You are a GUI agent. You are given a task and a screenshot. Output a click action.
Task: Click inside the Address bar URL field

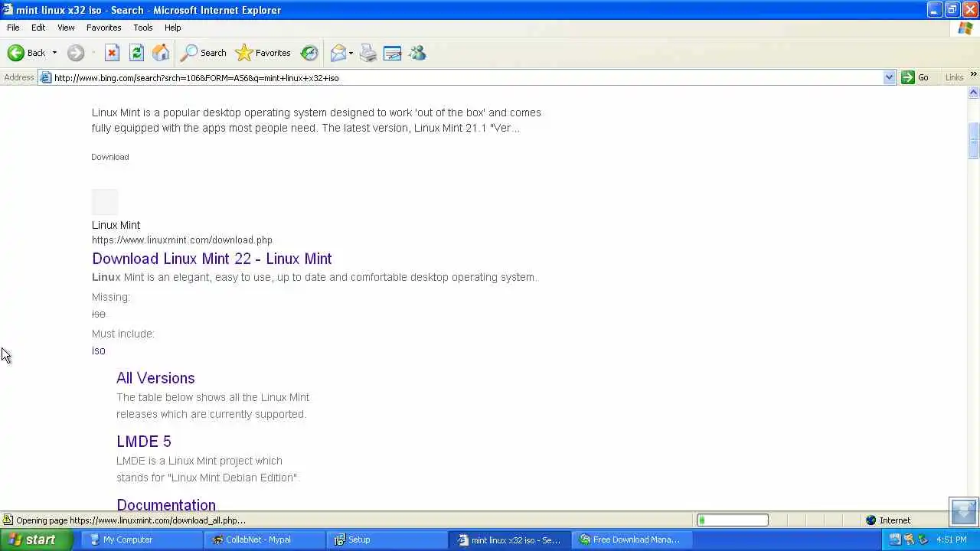[x=467, y=77]
